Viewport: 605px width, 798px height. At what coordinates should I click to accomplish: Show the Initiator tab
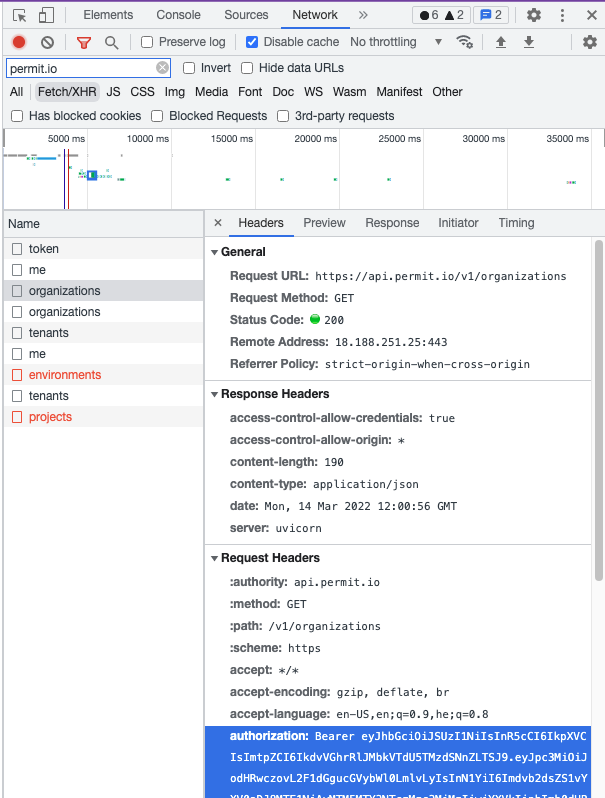[458, 223]
